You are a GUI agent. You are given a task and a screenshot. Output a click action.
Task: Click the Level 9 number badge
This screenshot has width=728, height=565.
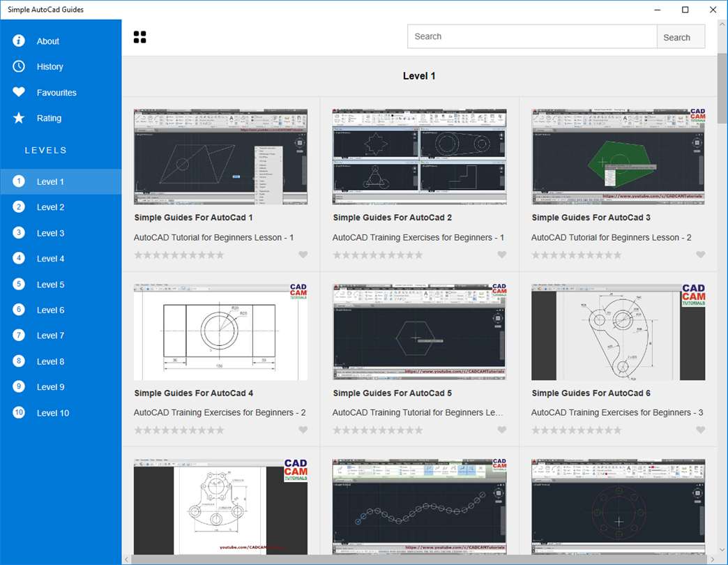[19, 386]
